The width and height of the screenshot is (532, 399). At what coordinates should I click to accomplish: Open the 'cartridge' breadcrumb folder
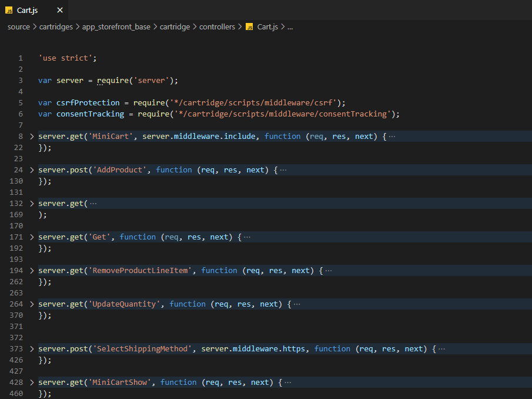pyautogui.click(x=175, y=27)
